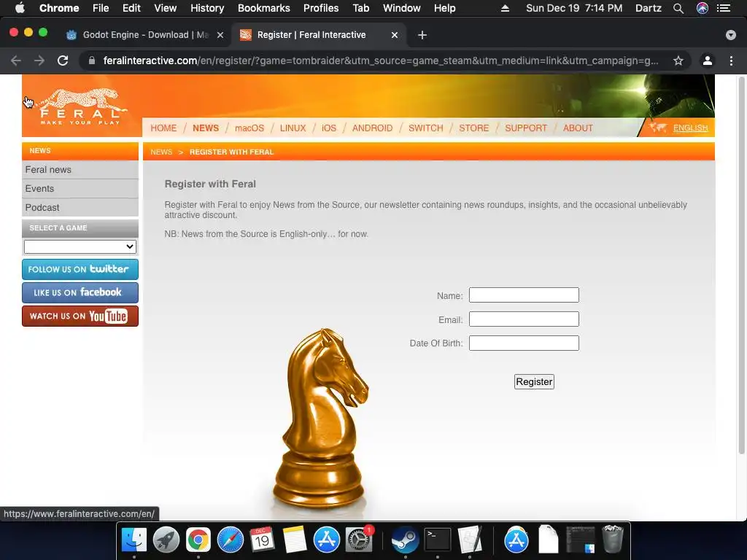Screen dimensions: 747x560
Task: Click the Register button
Action: (x=534, y=382)
